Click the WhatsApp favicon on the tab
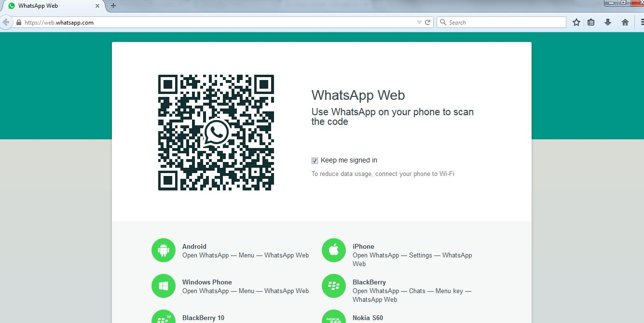 coord(12,6)
